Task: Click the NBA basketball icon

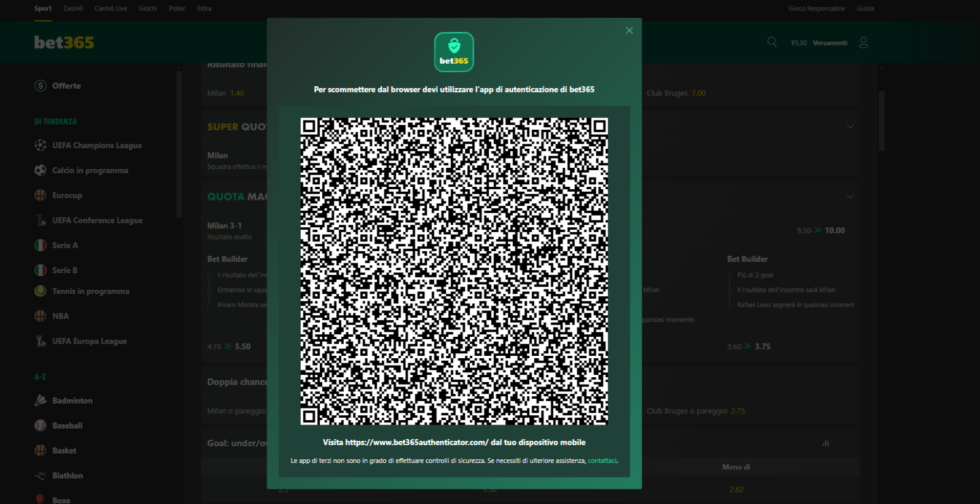Action: 40,316
